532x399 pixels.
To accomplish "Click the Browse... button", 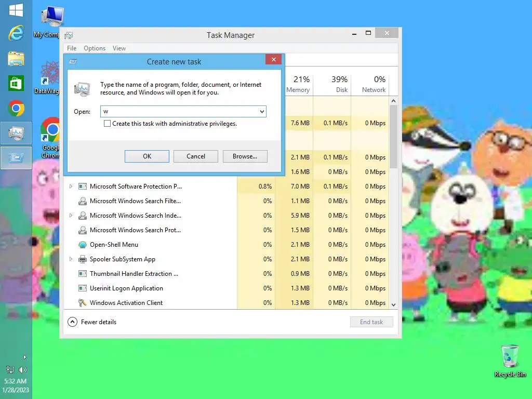I will (245, 156).
